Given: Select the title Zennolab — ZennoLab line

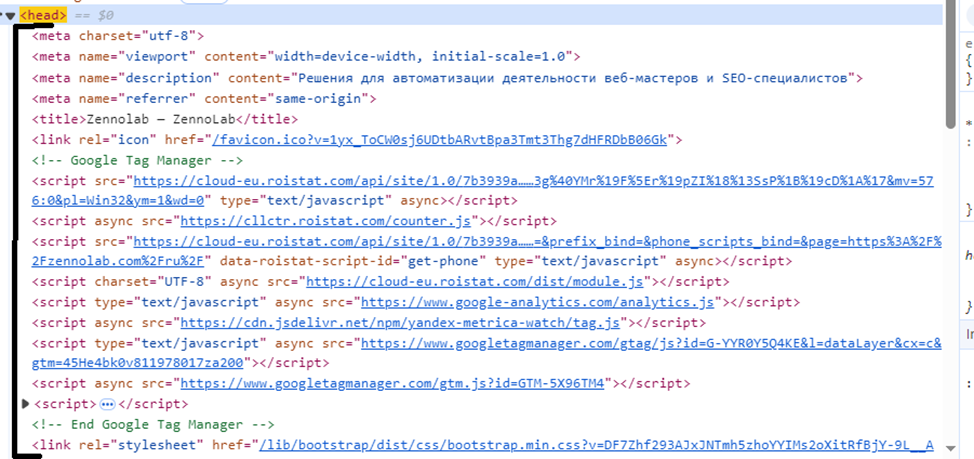Looking at the screenshot, I should [x=165, y=119].
